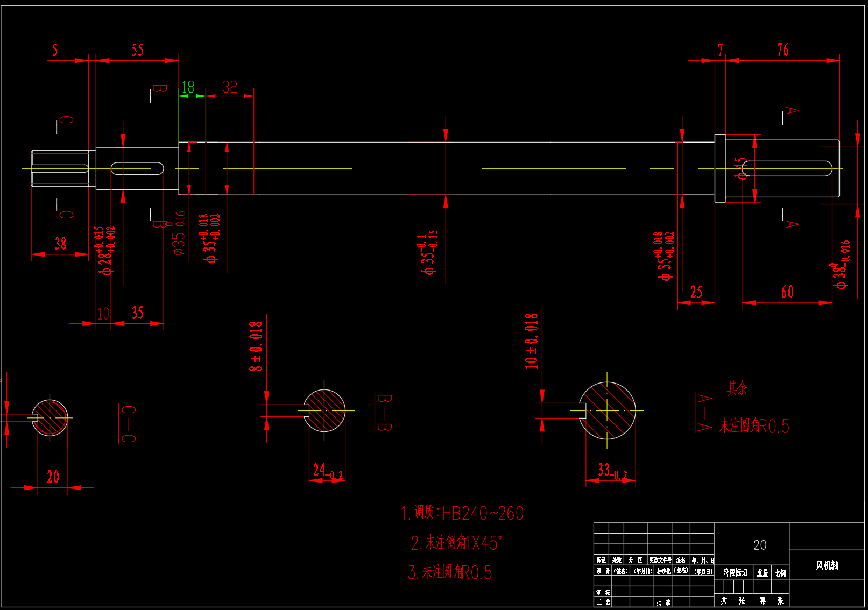The image size is (868, 610).
Task: Select the "重量" title block cell
Action: [763, 573]
